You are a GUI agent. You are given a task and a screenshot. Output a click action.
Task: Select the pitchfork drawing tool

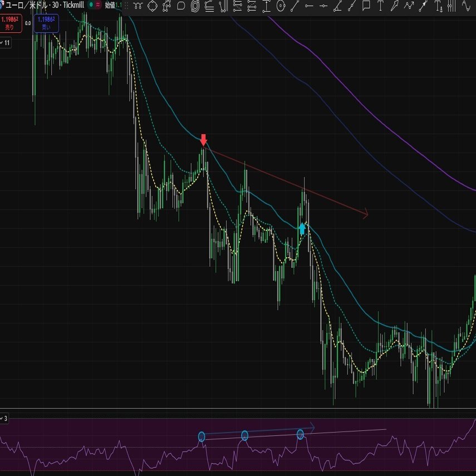click(223, 6)
